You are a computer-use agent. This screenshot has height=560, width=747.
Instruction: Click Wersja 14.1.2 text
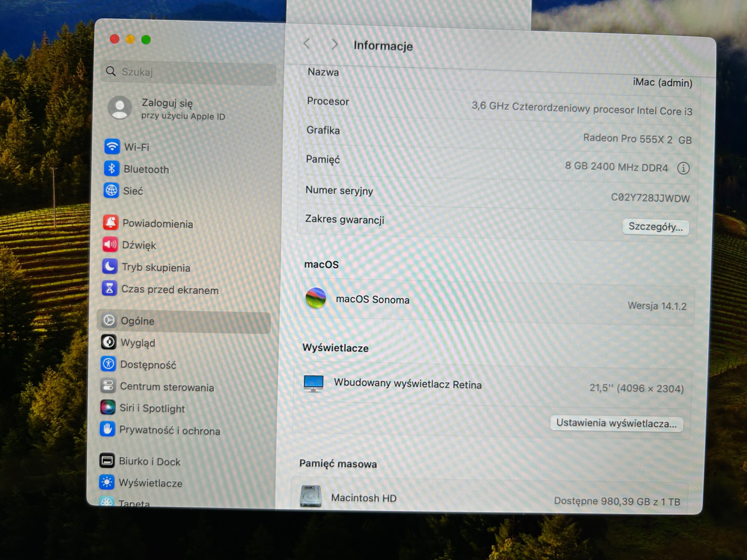(x=657, y=306)
